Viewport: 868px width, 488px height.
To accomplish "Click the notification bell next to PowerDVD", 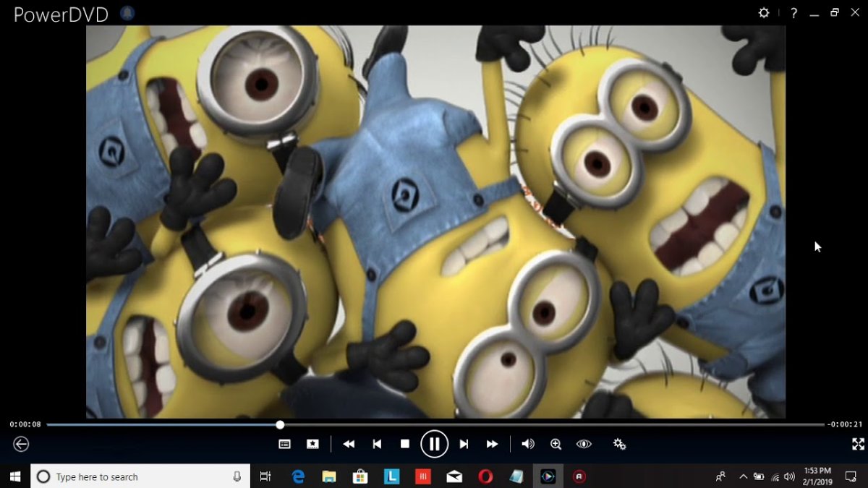I will pos(127,14).
